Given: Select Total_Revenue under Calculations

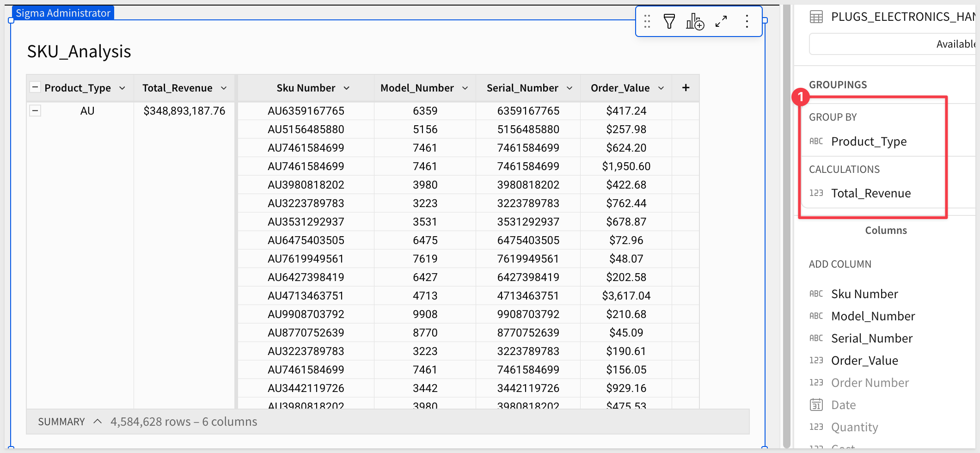Looking at the screenshot, I should pos(870,193).
